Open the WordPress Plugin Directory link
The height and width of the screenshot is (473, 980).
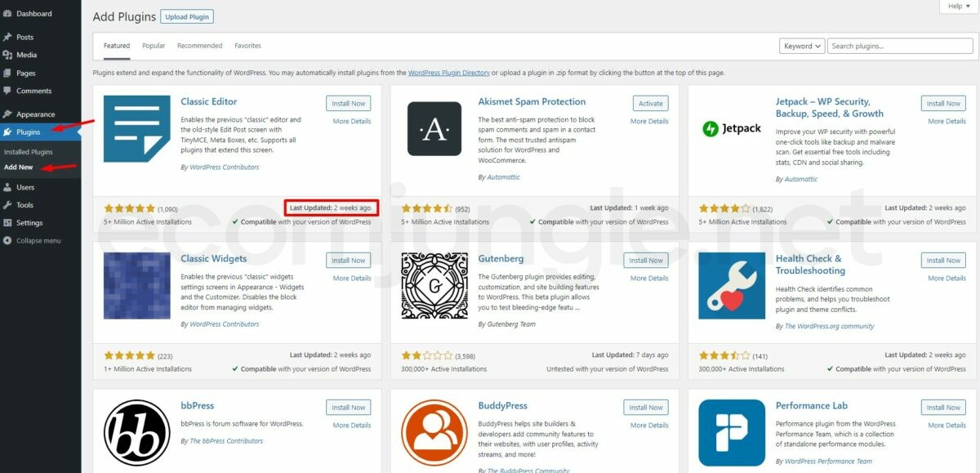tap(448, 73)
